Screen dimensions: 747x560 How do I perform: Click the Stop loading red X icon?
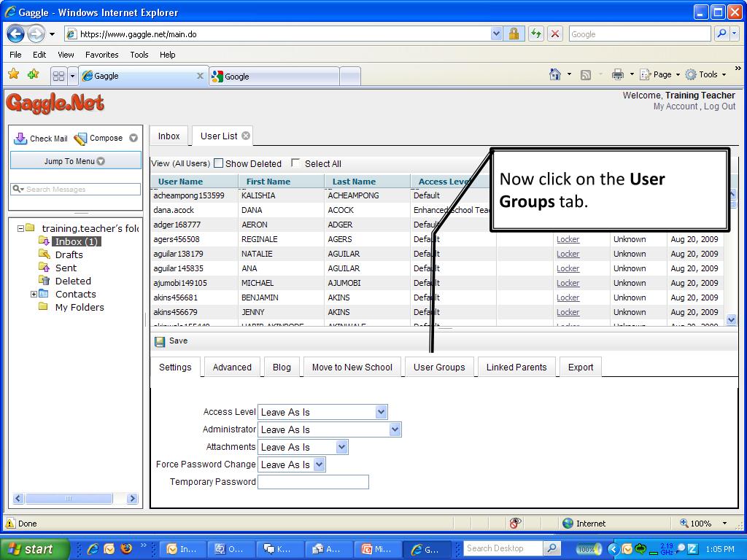click(555, 34)
